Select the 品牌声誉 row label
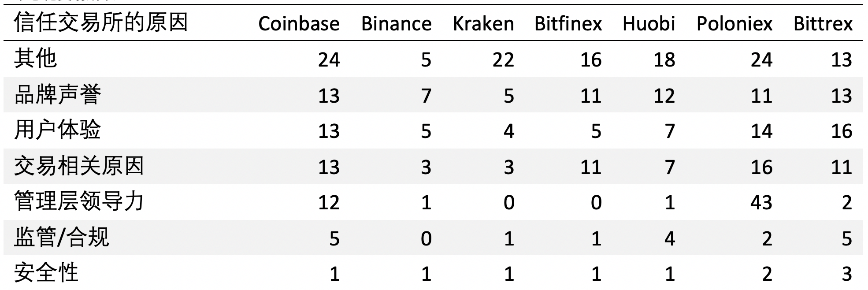The width and height of the screenshot is (868, 290). coord(57,94)
